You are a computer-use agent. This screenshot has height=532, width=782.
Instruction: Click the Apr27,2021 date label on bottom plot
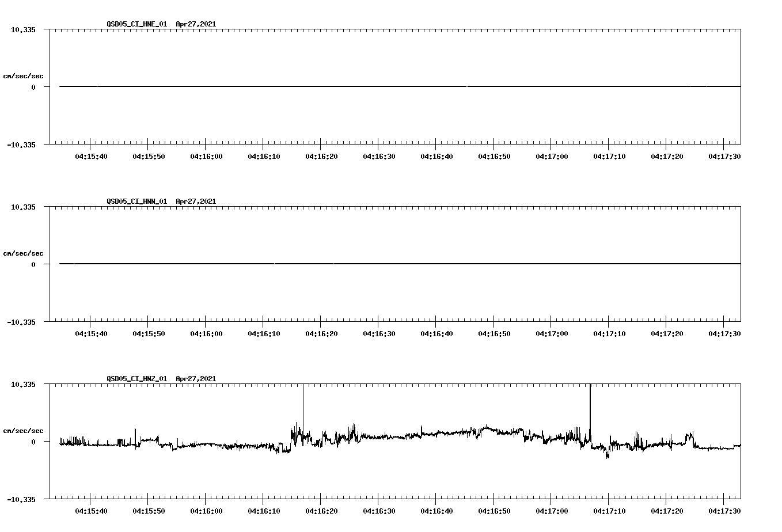(x=195, y=379)
